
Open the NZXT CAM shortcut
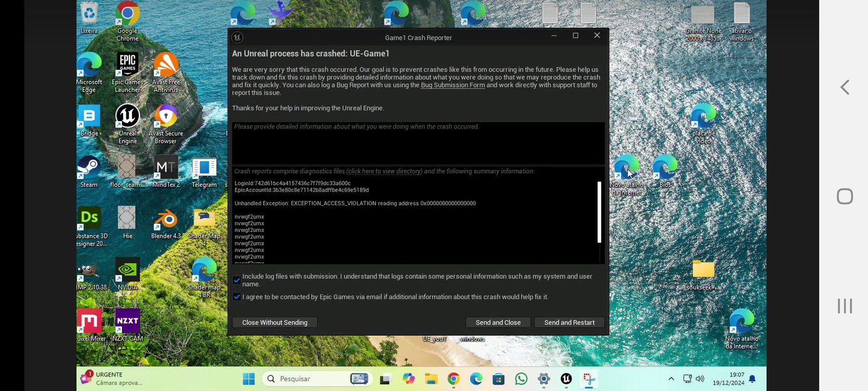click(x=127, y=326)
